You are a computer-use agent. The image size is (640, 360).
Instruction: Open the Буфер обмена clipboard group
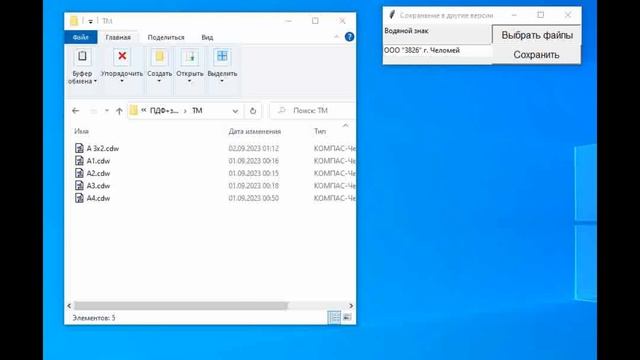(82, 67)
